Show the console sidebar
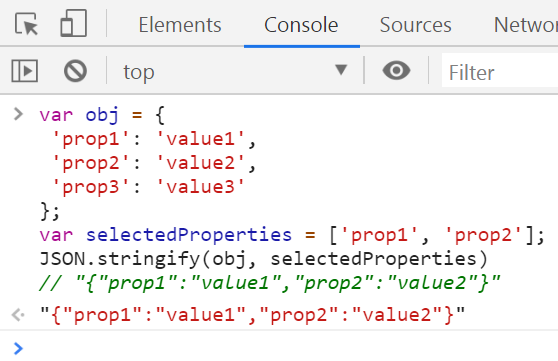Screen dimensions: 558x361 [x=25, y=71]
